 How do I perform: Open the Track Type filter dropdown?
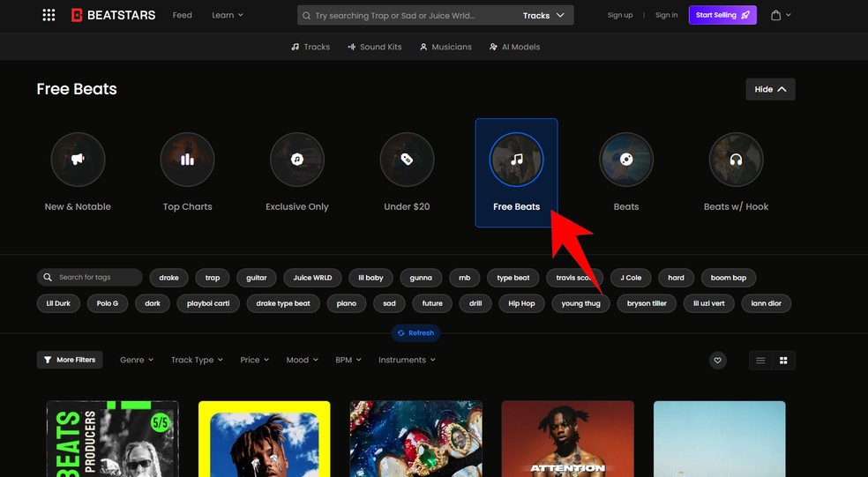pyautogui.click(x=197, y=360)
